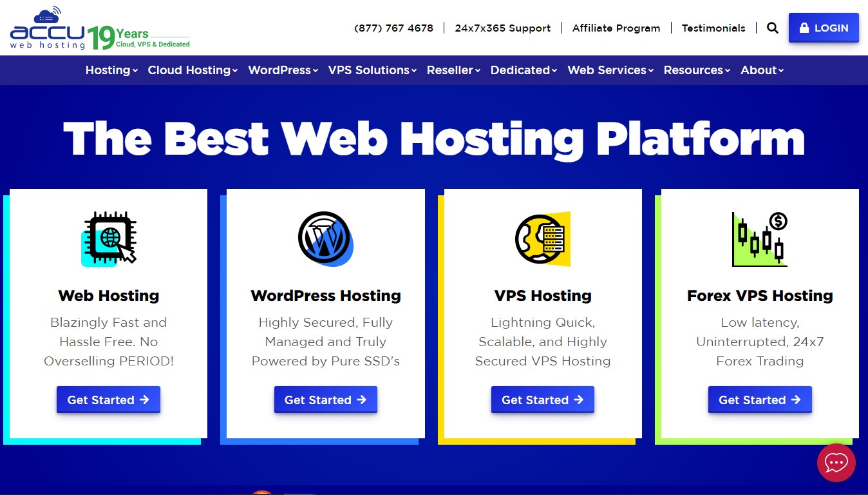Get Started with VPS Hosting
868x495 pixels.
pos(543,400)
